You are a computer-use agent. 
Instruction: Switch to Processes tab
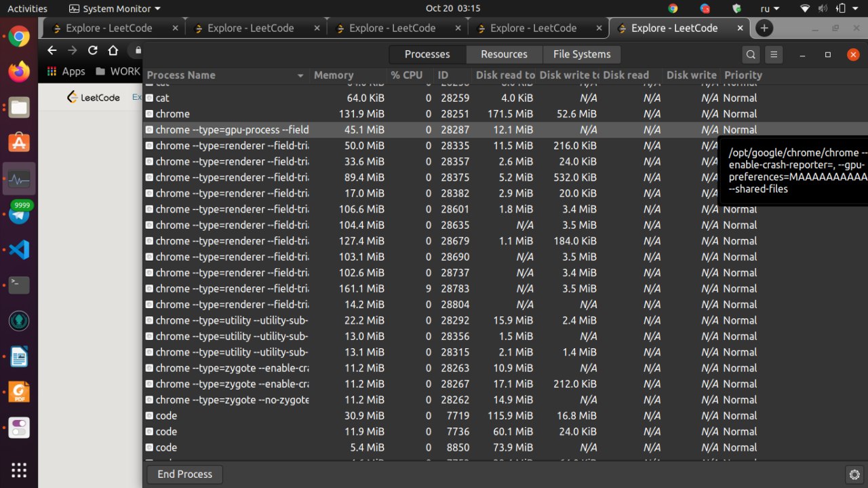pyautogui.click(x=427, y=54)
